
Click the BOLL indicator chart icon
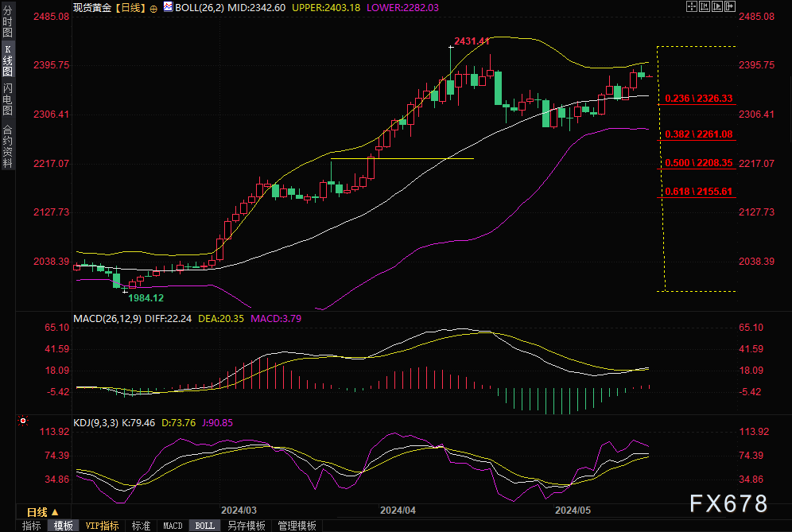[168, 7]
